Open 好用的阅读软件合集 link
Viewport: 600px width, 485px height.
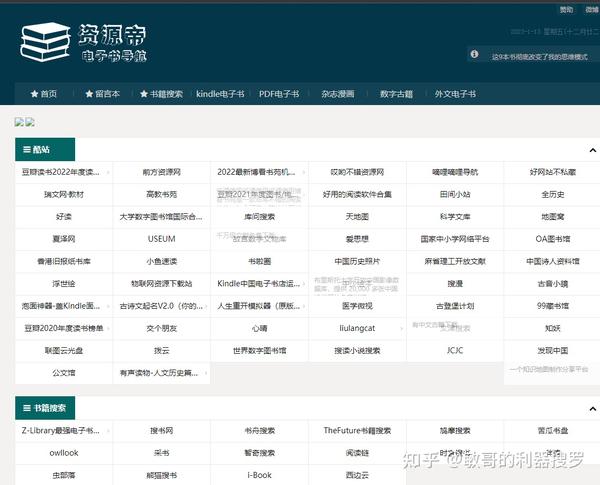coord(357,194)
